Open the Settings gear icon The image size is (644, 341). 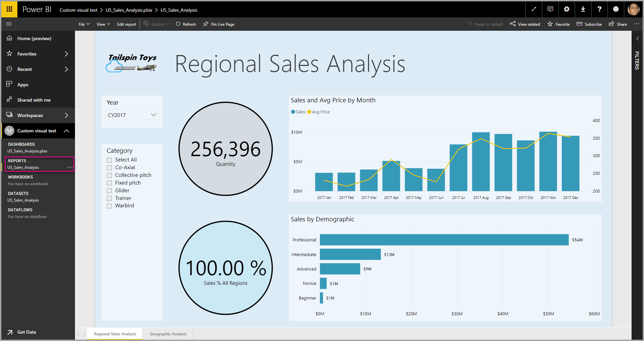coord(566,9)
